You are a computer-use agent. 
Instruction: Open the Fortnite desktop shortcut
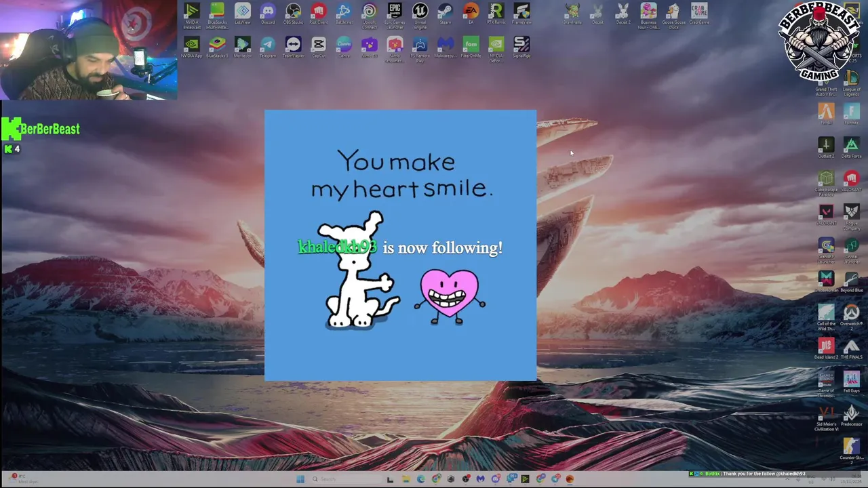852,114
